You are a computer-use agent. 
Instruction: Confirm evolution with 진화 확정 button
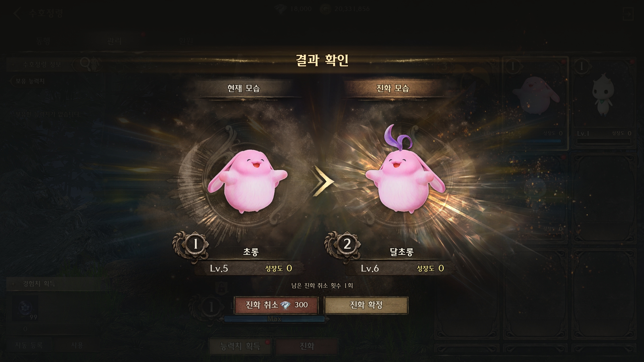coord(366,305)
